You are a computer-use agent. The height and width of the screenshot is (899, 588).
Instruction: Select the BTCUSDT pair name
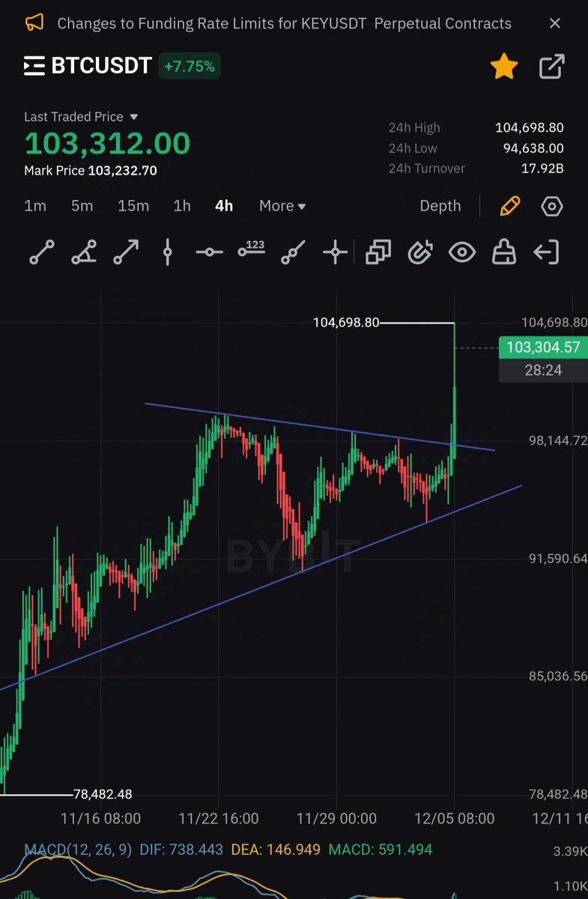[x=101, y=67]
